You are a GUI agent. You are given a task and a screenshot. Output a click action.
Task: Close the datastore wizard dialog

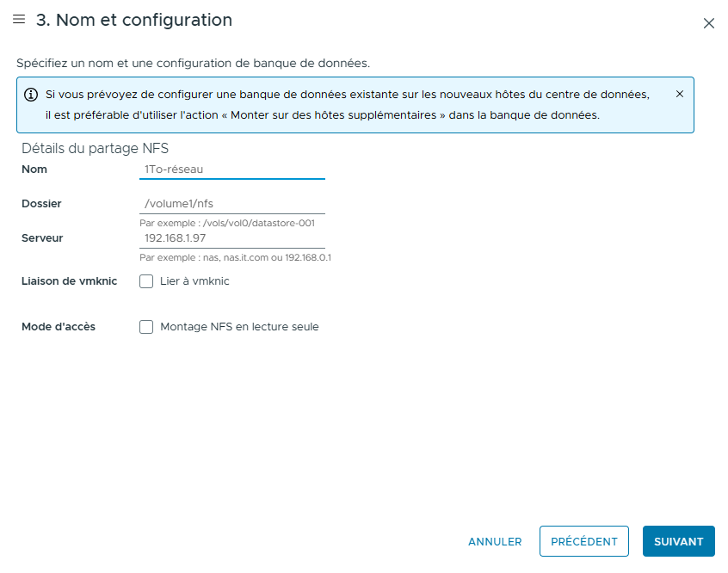click(x=708, y=23)
